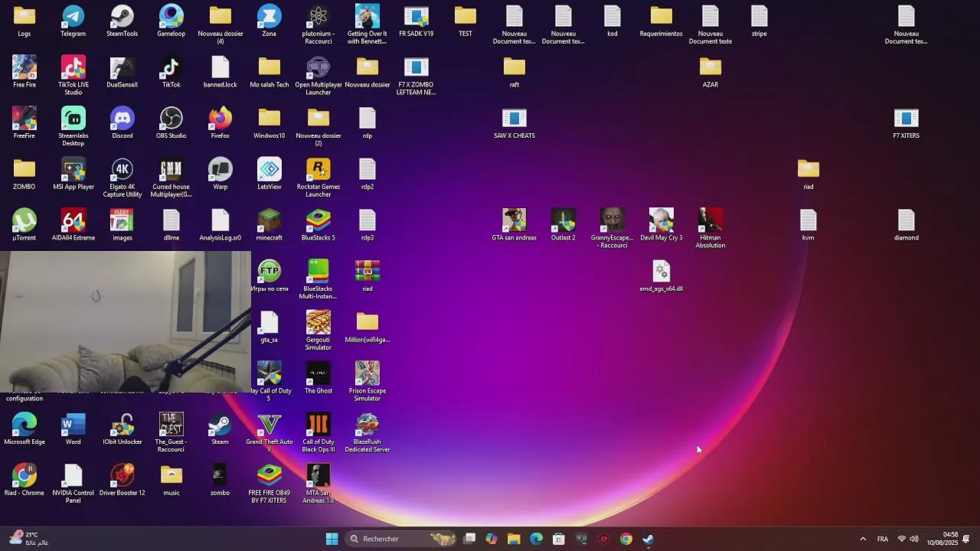Select the IObit Unlocker icon

122,429
